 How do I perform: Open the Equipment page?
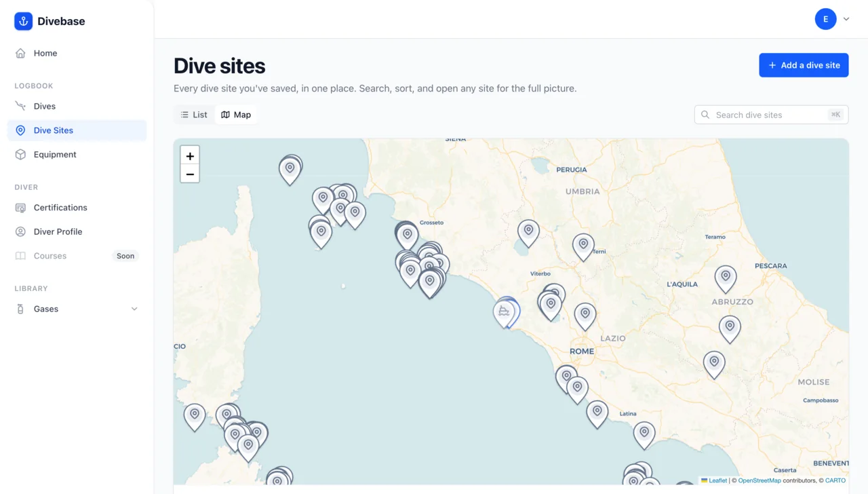click(x=77, y=155)
